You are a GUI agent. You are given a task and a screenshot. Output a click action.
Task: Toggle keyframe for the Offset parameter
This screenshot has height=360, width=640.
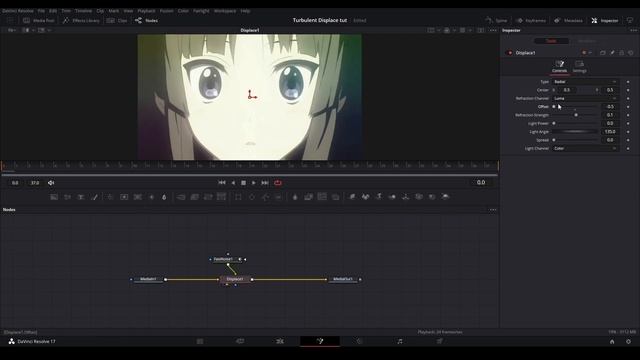click(x=628, y=107)
